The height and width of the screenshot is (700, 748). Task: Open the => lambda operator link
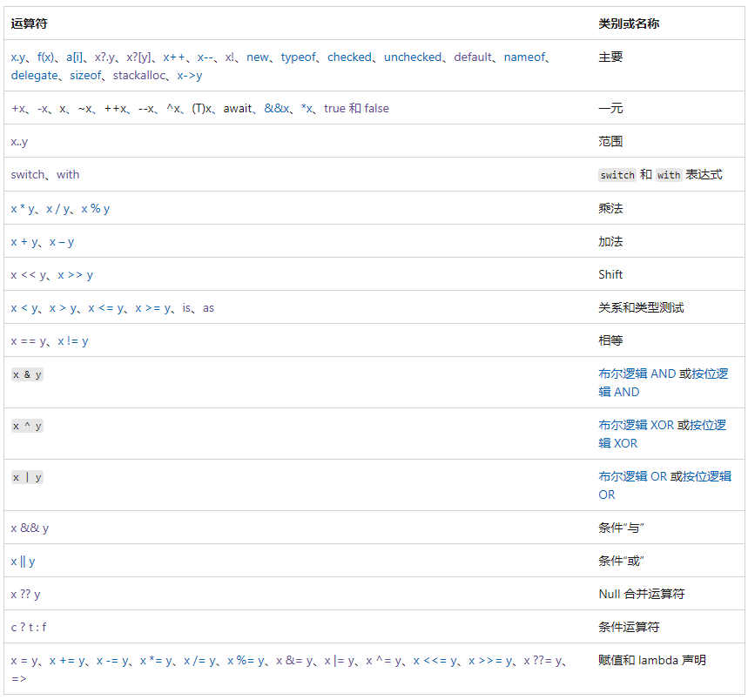pyautogui.click(x=18, y=679)
